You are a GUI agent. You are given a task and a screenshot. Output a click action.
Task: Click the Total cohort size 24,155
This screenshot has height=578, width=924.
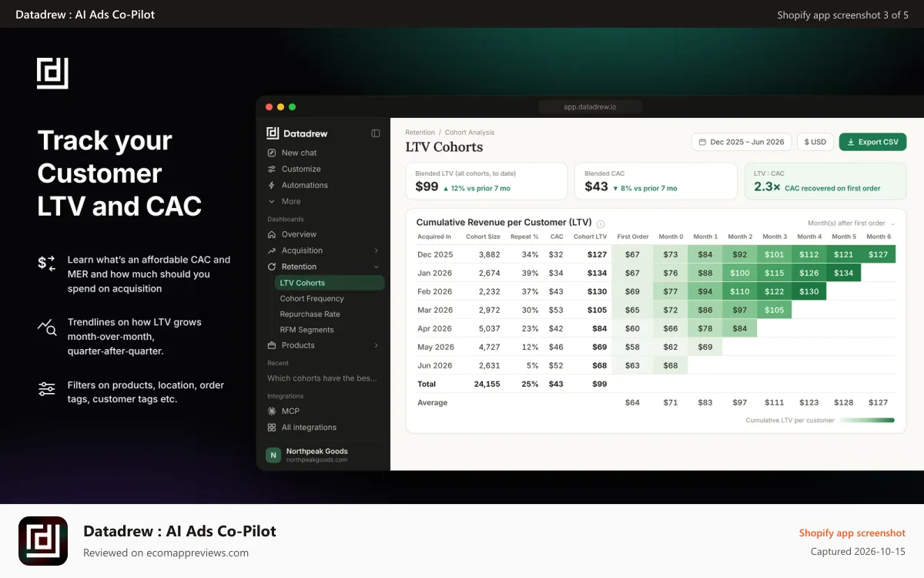click(x=487, y=384)
